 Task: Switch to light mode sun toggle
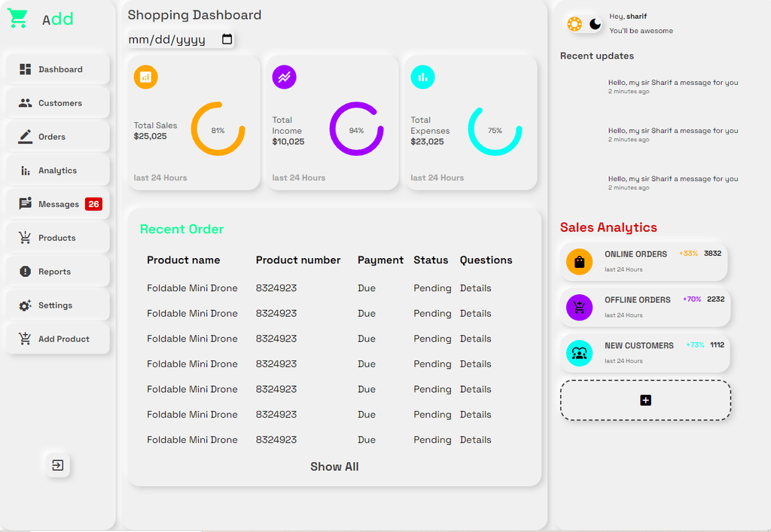(x=574, y=23)
